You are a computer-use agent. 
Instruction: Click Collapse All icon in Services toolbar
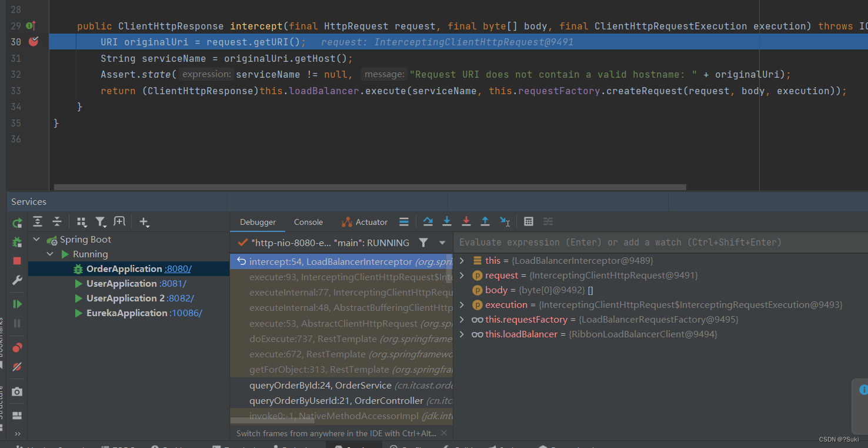click(x=57, y=221)
